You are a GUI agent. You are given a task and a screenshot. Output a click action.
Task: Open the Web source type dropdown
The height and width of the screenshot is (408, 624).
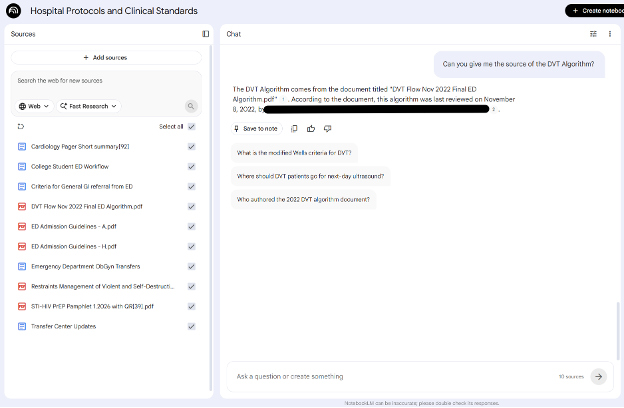point(34,106)
